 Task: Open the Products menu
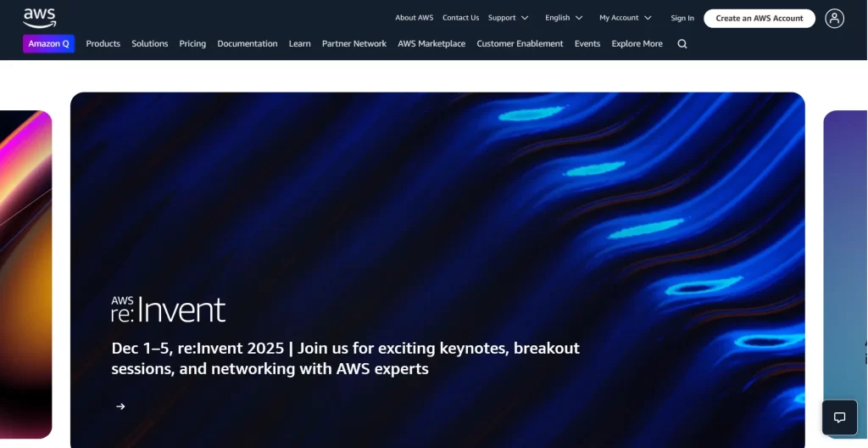point(103,44)
